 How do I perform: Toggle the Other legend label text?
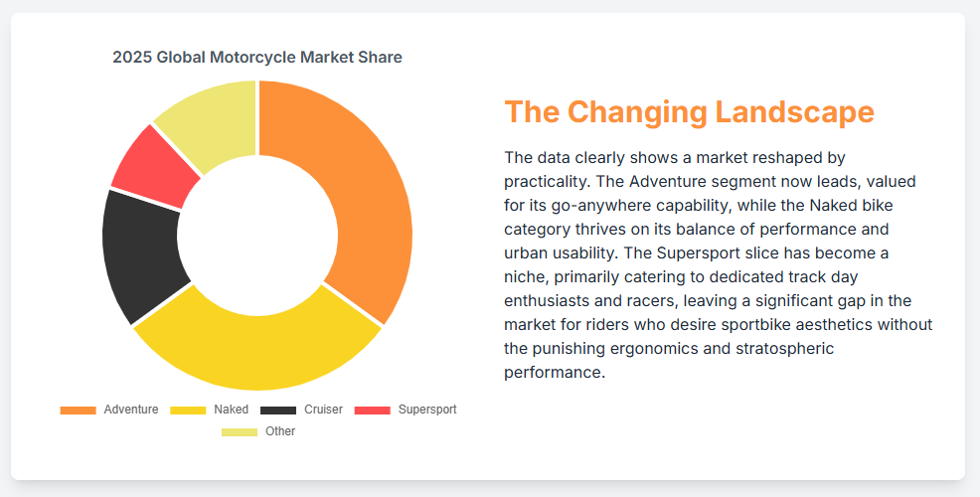280,431
